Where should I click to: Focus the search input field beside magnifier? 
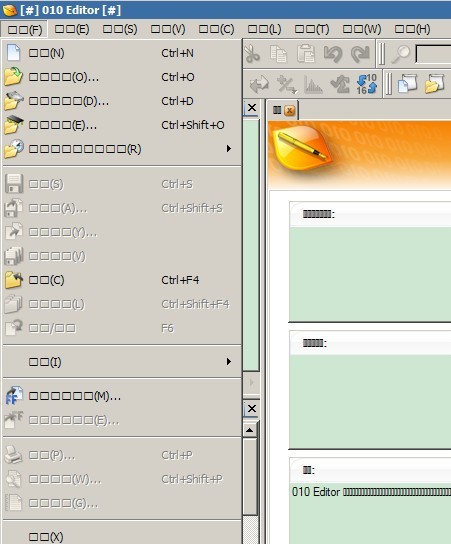pyautogui.click(x=433, y=54)
